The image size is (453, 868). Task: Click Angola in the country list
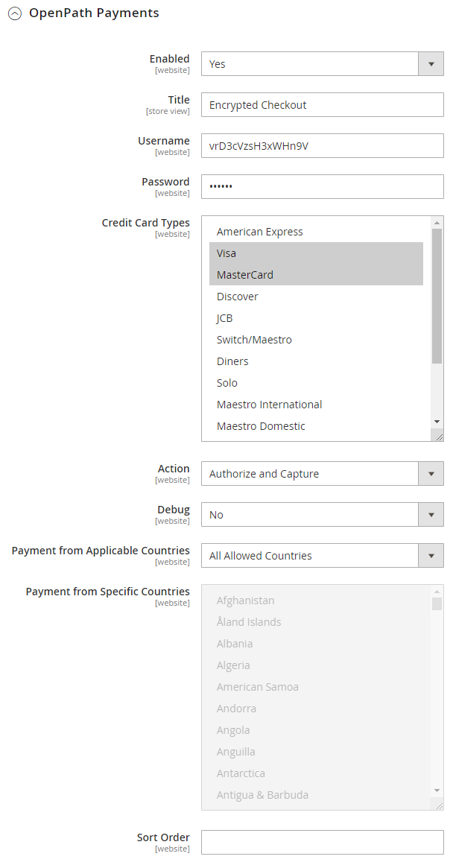pos(316,729)
